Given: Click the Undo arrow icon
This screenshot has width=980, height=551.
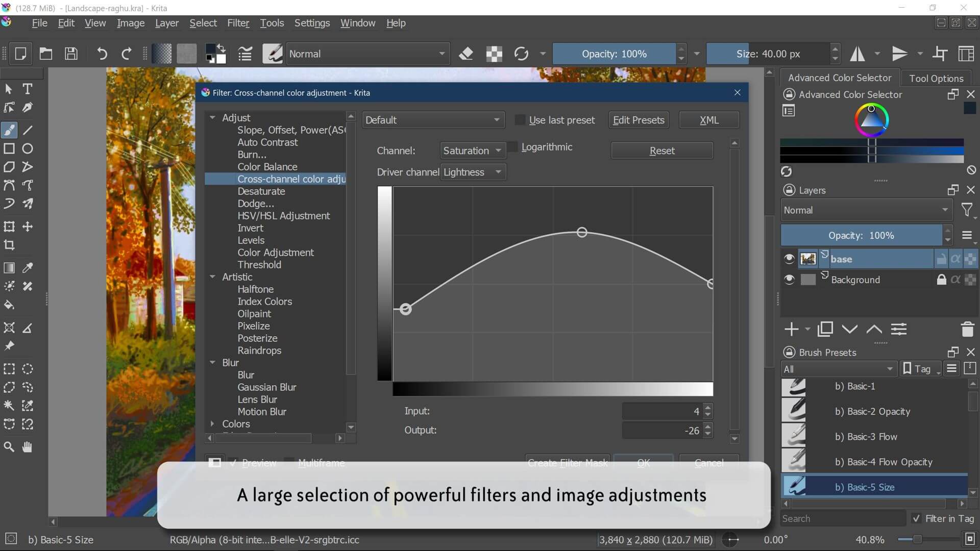Looking at the screenshot, I should [x=102, y=54].
